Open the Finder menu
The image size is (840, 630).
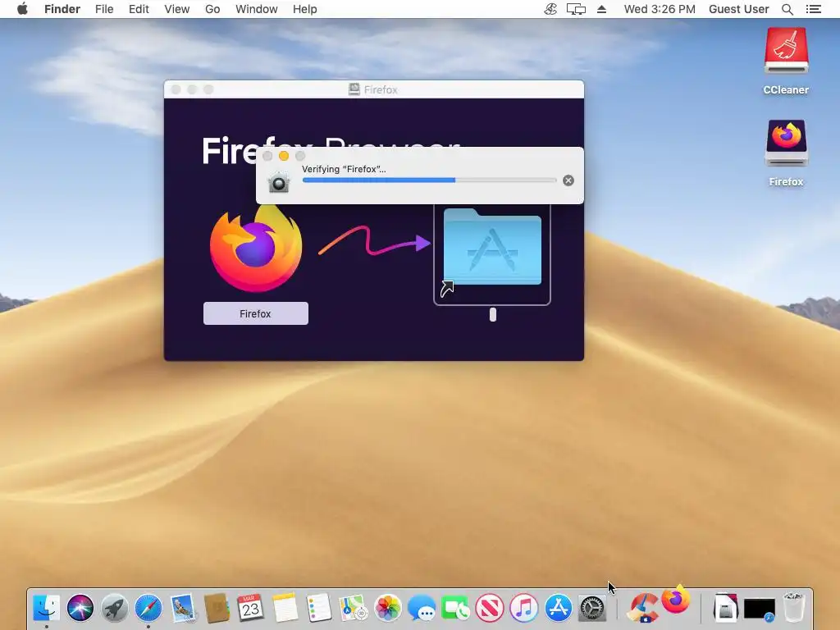tap(62, 9)
